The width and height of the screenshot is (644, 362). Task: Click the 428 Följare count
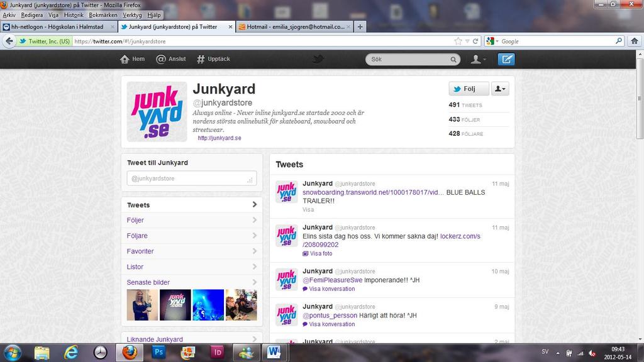466,134
